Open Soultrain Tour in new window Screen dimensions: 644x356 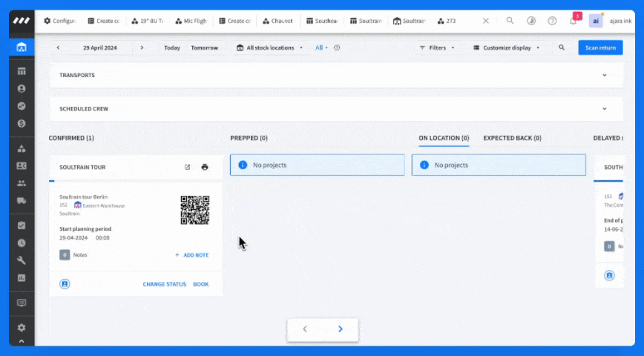pyautogui.click(x=187, y=167)
